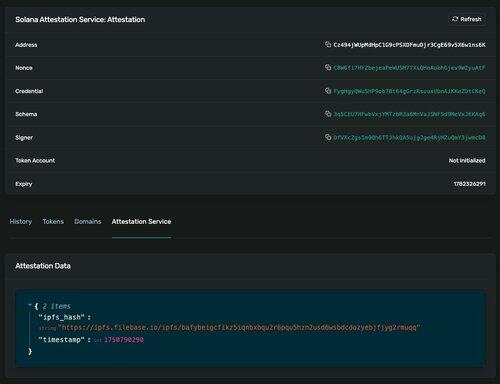Click the ipfs_hash URL string
The width and height of the screenshot is (500, 384).
coord(239,328)
